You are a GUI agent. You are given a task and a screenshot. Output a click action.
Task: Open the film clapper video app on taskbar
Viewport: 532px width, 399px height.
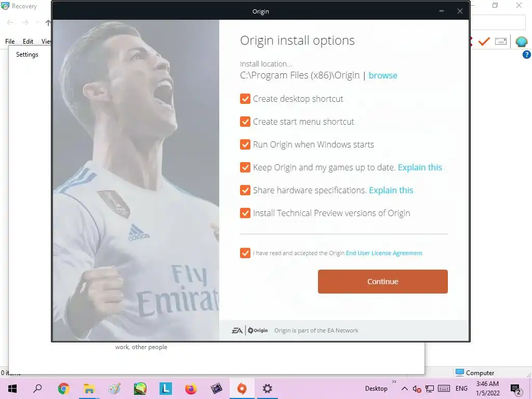pos(217,389)
